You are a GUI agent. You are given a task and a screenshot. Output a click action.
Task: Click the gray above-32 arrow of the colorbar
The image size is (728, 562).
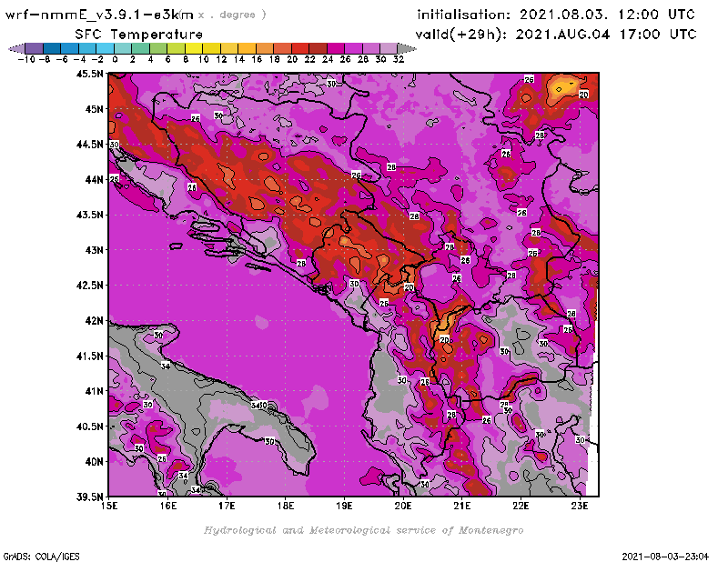tap(407, 48)
